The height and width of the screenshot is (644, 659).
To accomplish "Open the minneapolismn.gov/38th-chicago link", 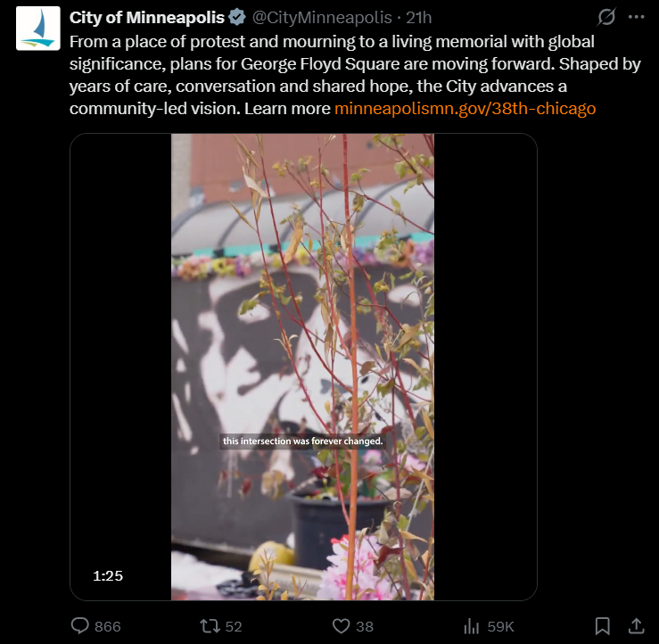I will pyautogui.click(x=465, y=109).
